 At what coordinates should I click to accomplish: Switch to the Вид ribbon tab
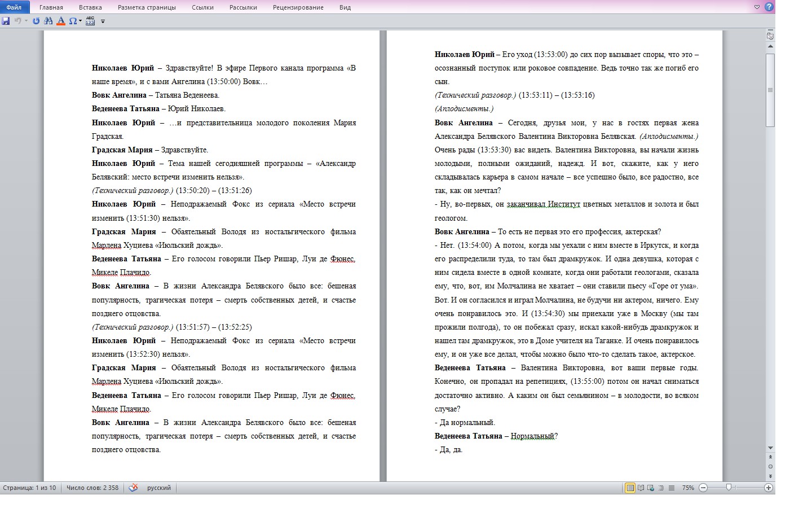345,7
